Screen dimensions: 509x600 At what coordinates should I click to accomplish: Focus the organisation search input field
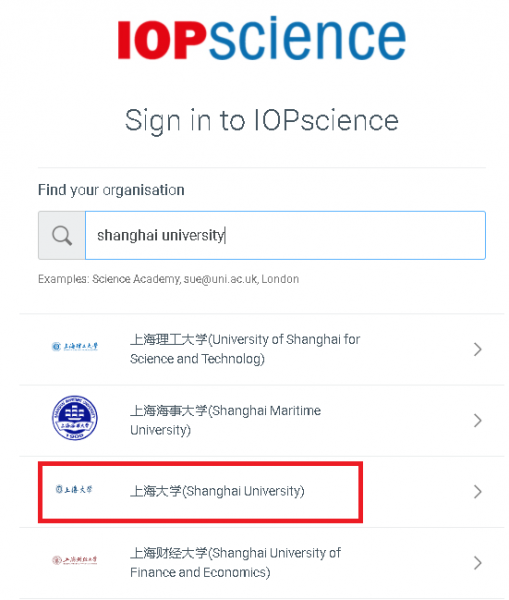pyautogui.click(x=285, y=235)
